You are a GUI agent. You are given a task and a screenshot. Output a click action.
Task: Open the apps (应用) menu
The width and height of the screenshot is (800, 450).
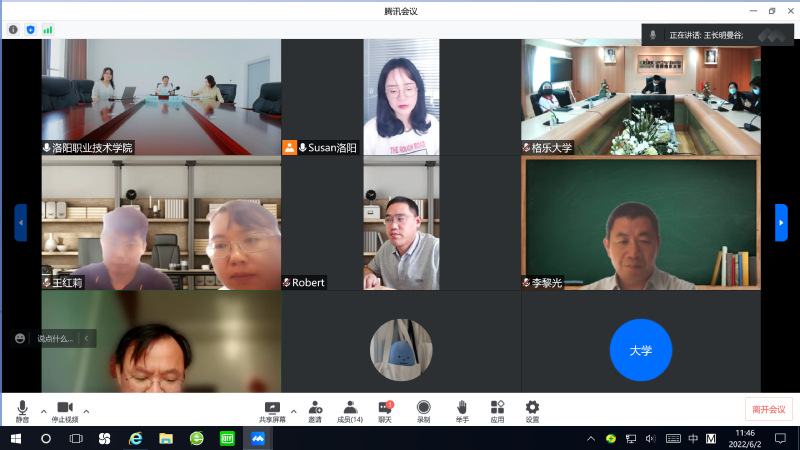pyautogui.click(x=497, y=410)
